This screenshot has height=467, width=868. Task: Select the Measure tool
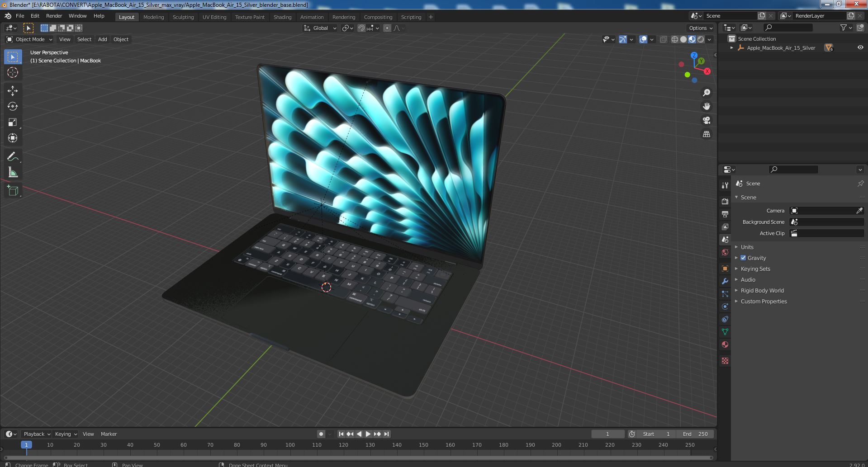point(13,173)
